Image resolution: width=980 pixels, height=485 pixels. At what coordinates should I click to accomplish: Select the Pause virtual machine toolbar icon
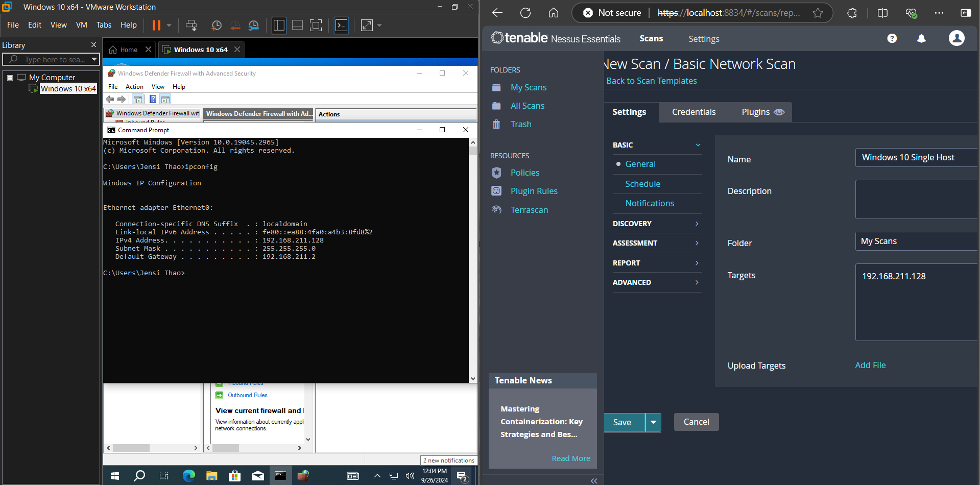(156, 25)
